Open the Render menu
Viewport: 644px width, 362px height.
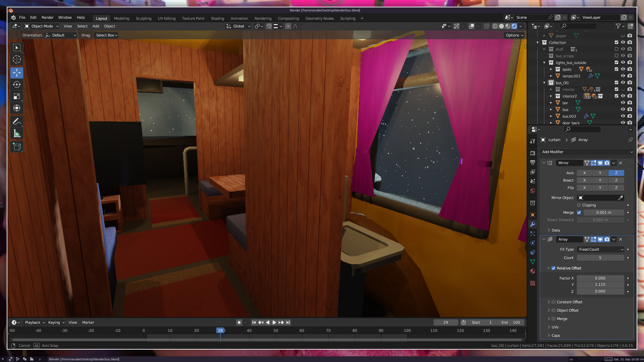[47, 17]
